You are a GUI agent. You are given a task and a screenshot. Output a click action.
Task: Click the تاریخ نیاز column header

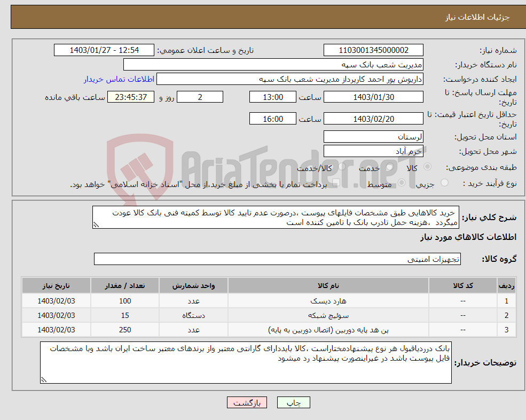point(57,285)
